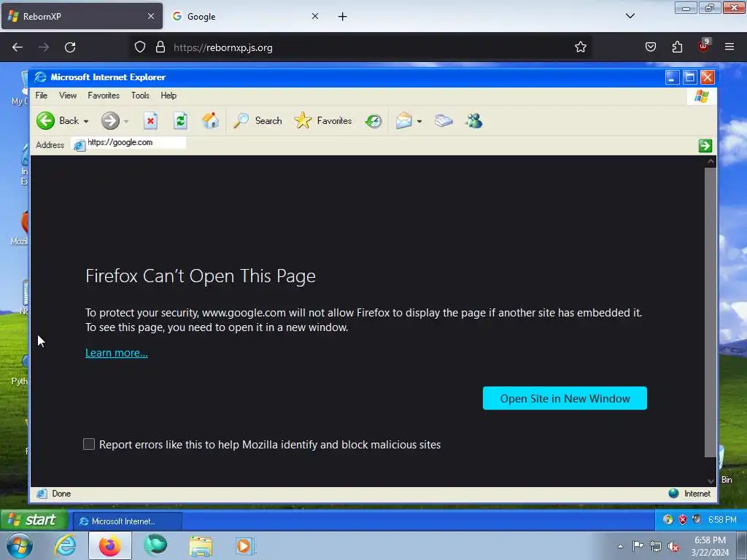Viewport: 747px width, 560px height.
Task: Expand the Back button history dropdown
Action: pyautogui.click(x=86, y=122)
